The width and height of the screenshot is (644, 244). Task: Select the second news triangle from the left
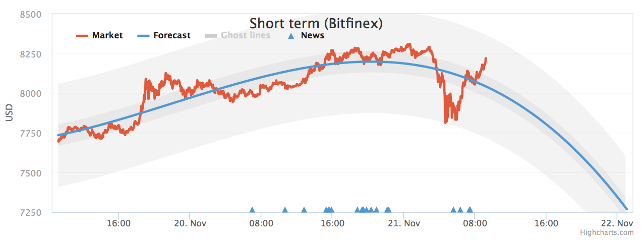(285, 210)
